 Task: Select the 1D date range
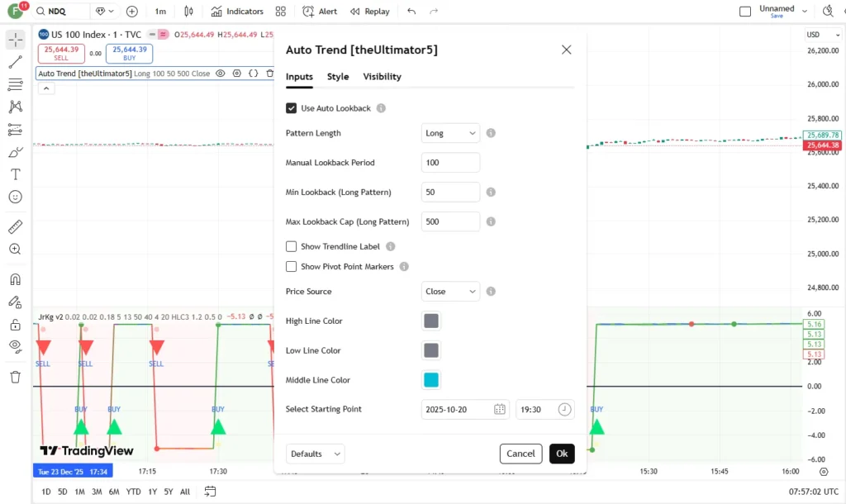tap(46, 492)
